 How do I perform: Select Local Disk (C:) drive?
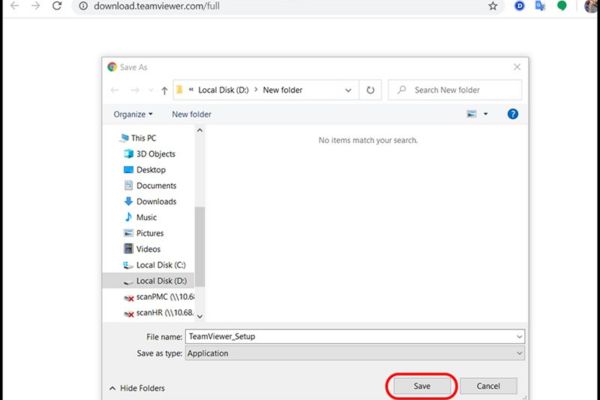pyautogui.click(x=154, y=265)
